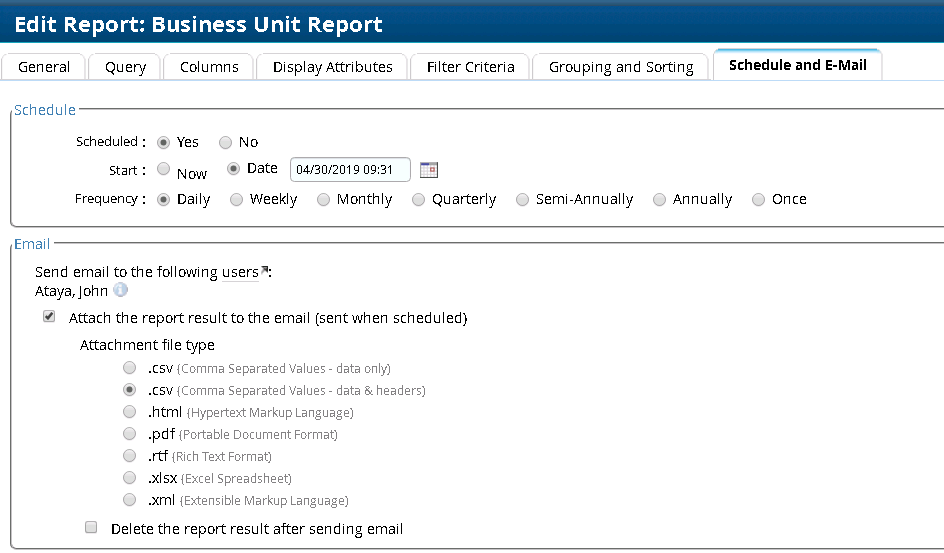Screen dimensions: 944x553
Task: Switch to Grouping and Sorting tab
Action: pos(620,67)
